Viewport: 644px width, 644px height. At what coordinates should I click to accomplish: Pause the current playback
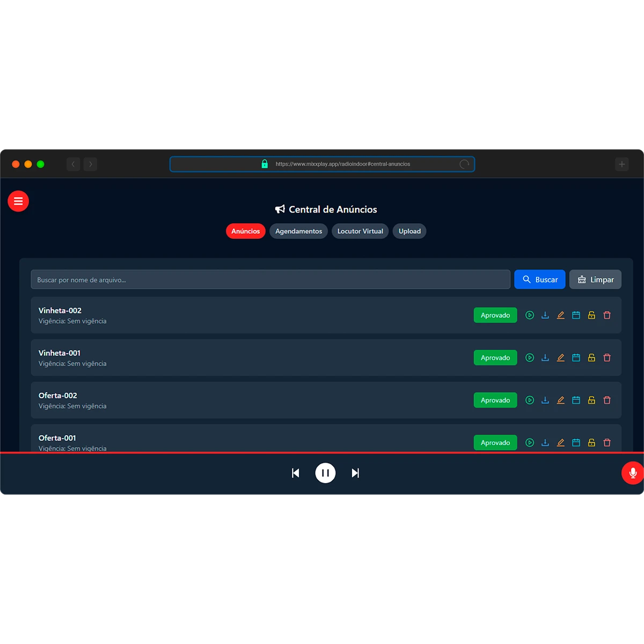(325, 473)
